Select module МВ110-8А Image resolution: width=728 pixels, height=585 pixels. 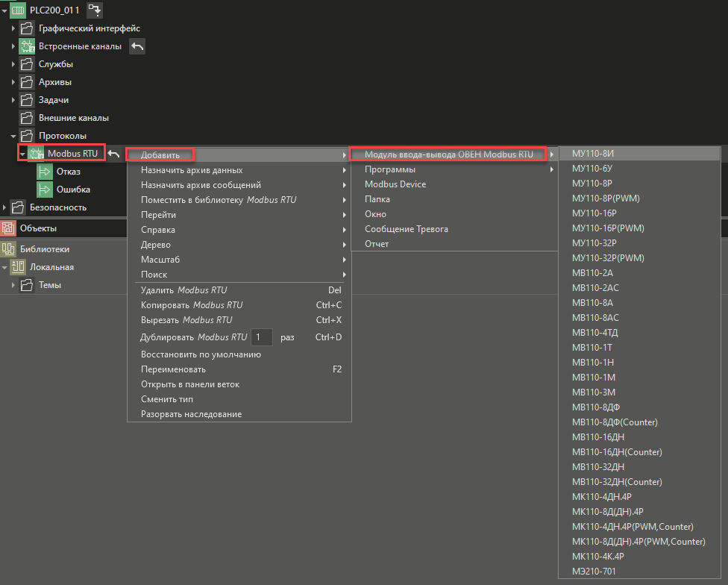click(639, 303)
